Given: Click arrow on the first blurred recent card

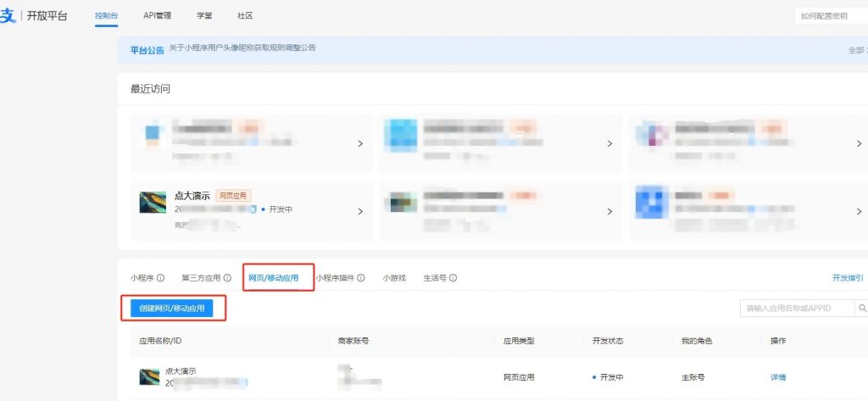Looking at the screenshot, I should [360, 143].
